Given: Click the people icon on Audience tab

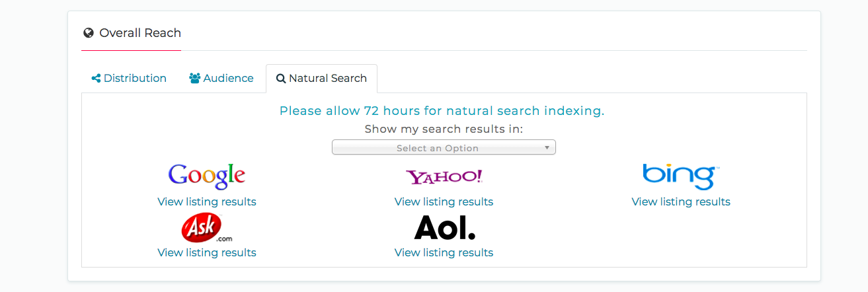Looking at the screenshot, I should click(x=195, y=79).
